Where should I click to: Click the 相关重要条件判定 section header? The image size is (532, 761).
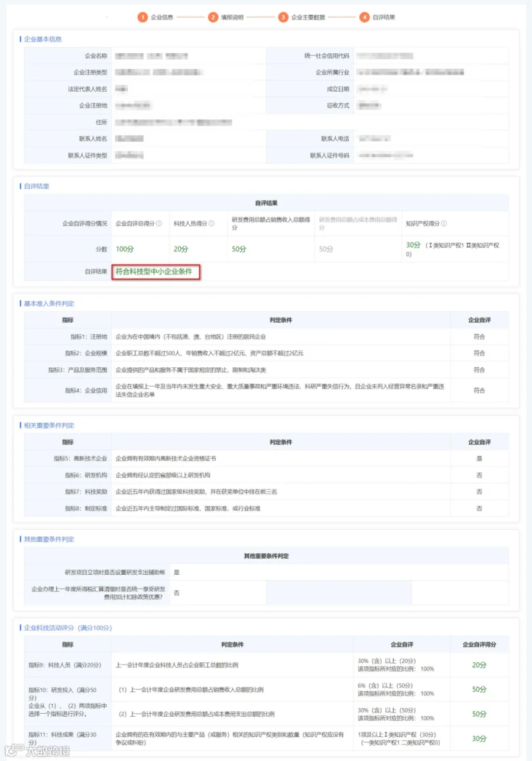click(49, 425)
